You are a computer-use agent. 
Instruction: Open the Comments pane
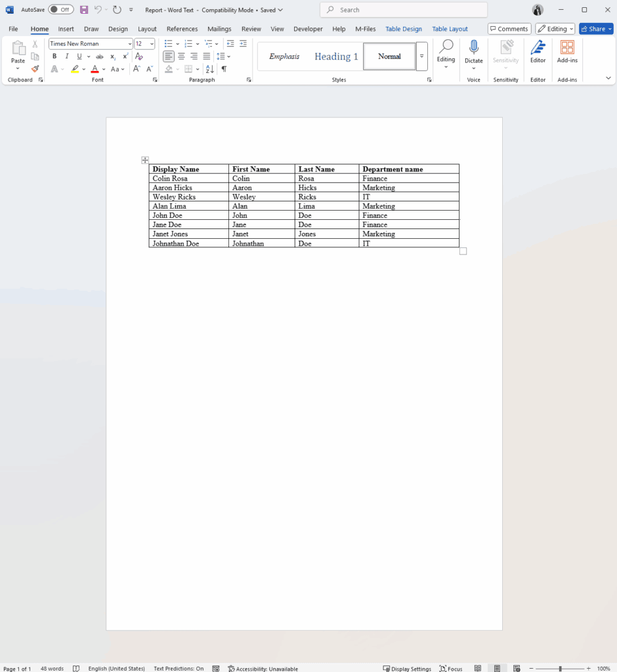coord(509,29)
